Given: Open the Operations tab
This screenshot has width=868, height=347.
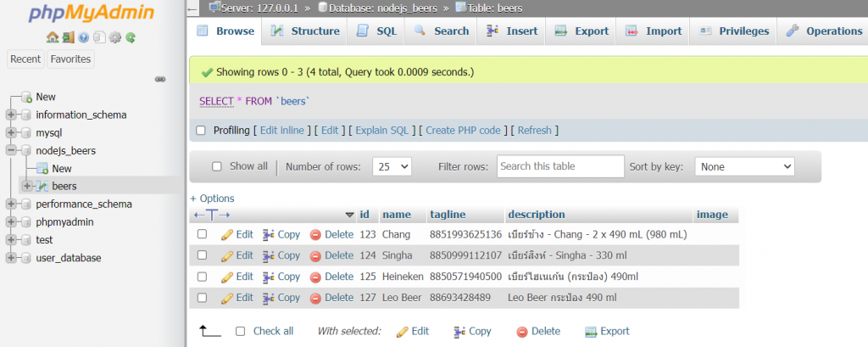Looking at the screenshot, I should pyautogui.click(x=823, y=31).
